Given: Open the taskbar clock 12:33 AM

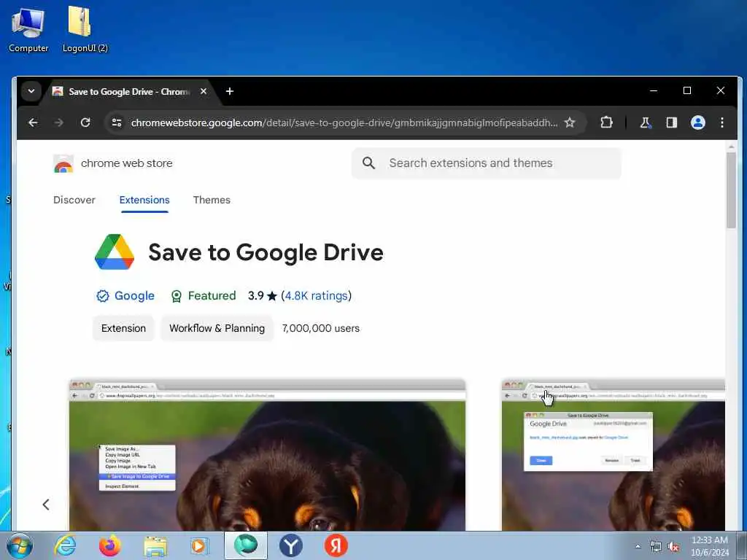Looking at the screenshot, I should [710, 546].
